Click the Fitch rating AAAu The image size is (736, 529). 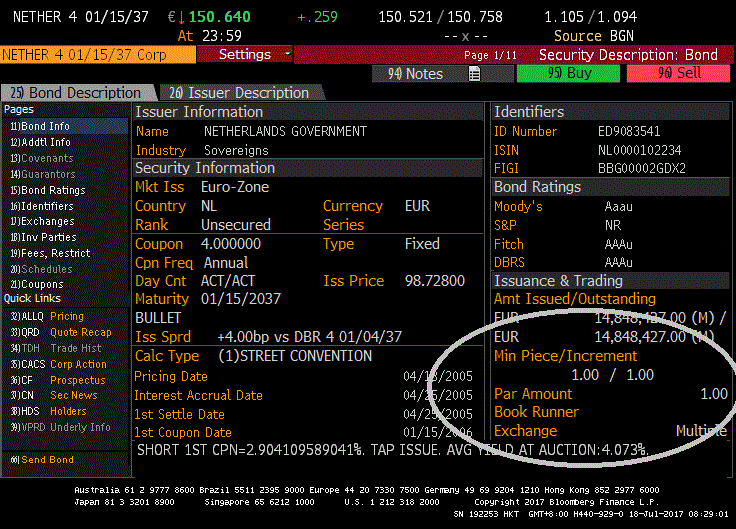(619, 244)
